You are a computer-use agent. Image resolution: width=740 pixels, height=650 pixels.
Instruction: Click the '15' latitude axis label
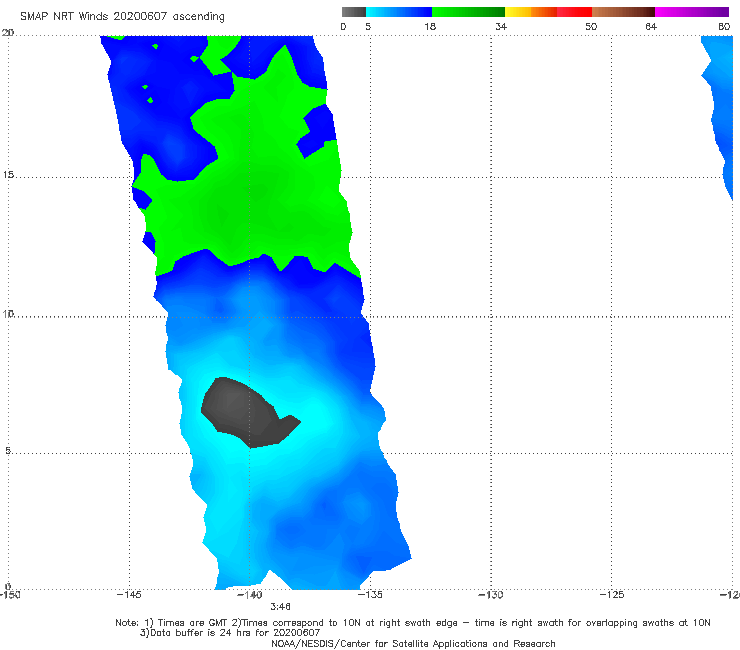8,175
